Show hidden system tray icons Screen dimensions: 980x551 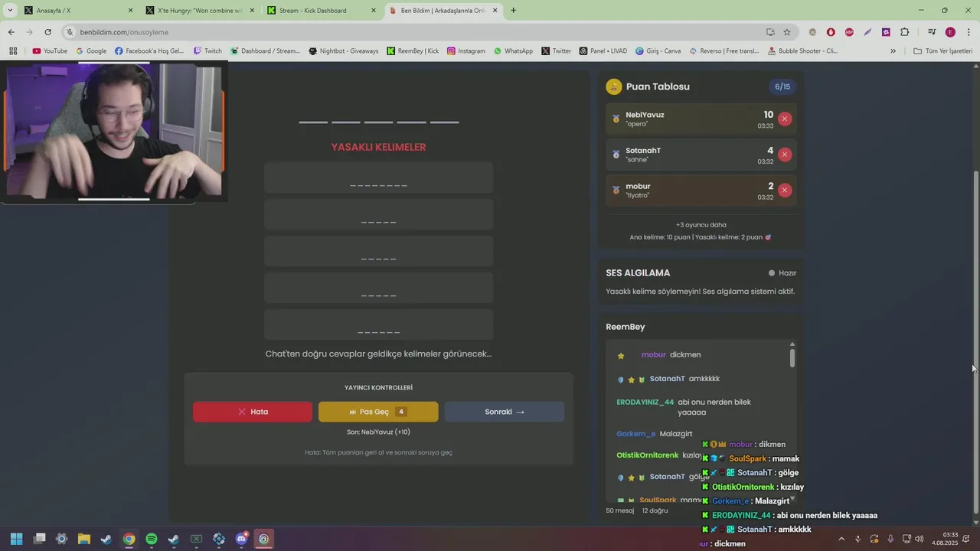tap(841, 539)
